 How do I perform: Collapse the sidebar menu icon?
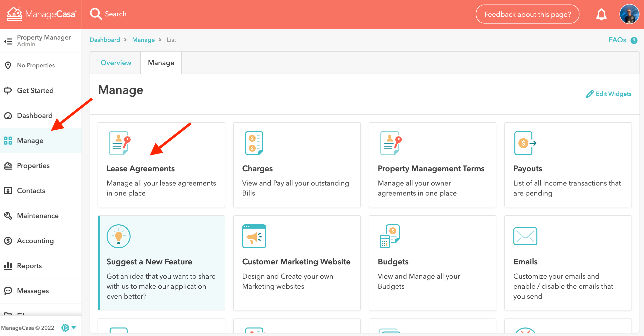click(8, 41)
